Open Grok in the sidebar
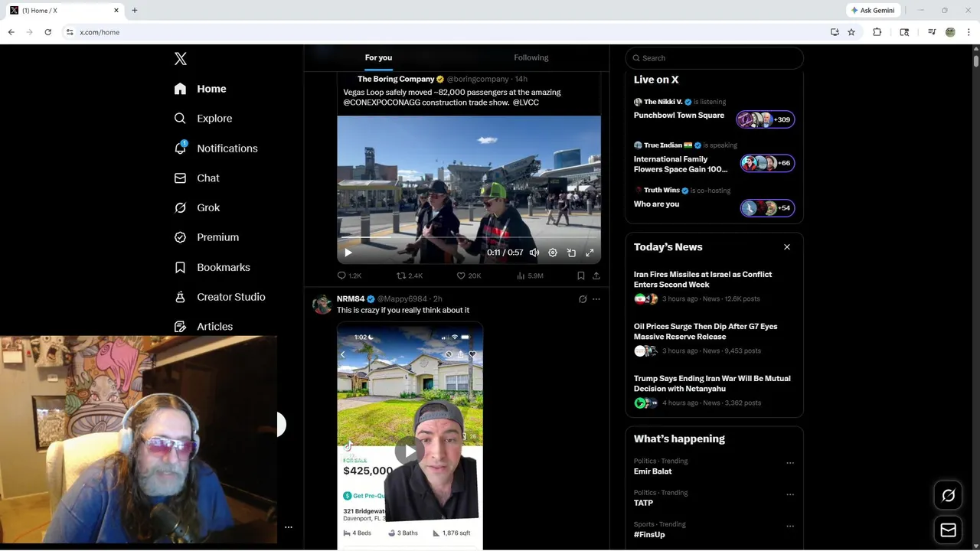Image resolution: width=980 pixels, height=551 pixels. 197,207
